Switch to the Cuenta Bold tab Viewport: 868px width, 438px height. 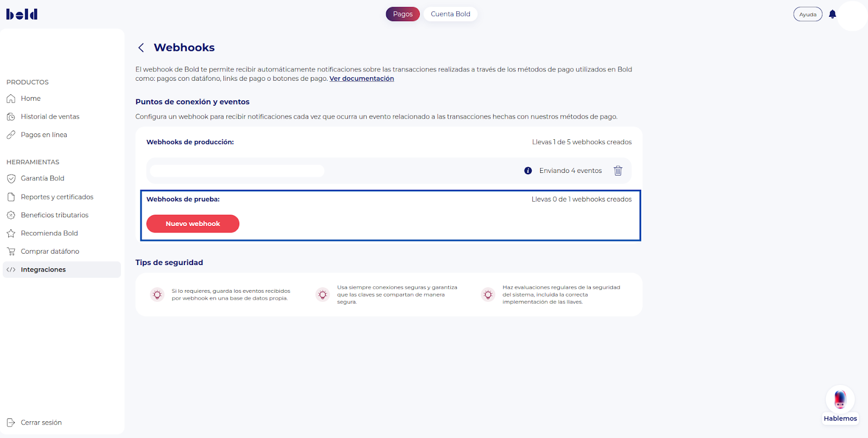click(x=450, y=14)
